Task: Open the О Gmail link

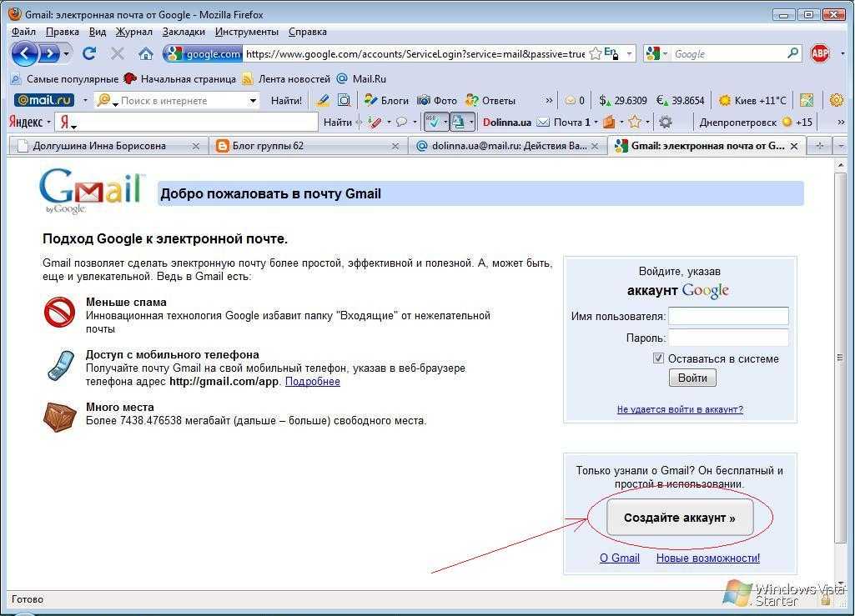Action: coord(620,558)
